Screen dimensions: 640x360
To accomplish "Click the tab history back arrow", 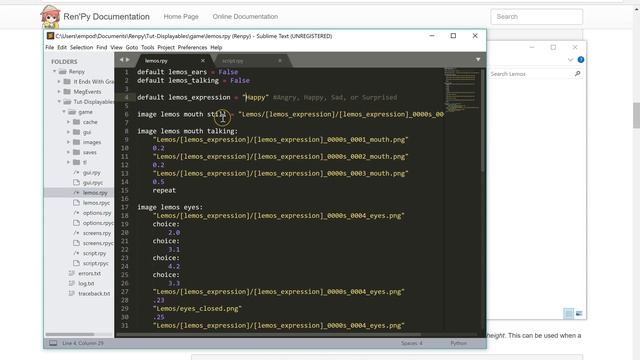I will 121,60.
